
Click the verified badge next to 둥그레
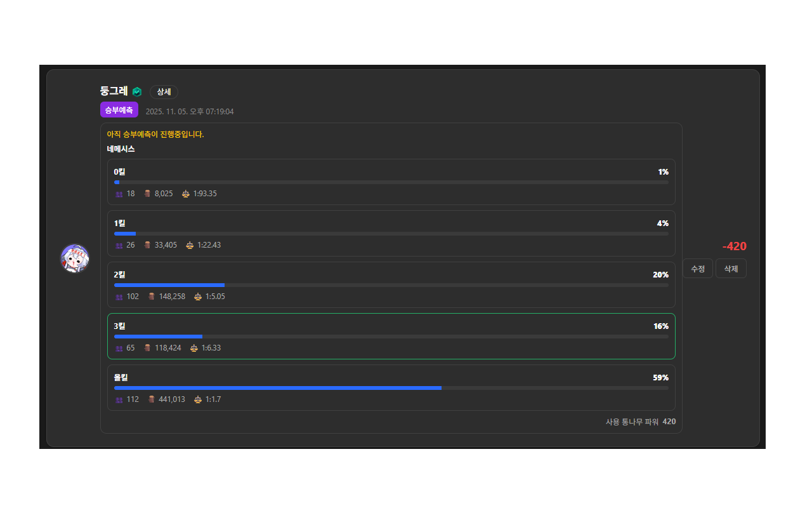[x=137, y=91]
